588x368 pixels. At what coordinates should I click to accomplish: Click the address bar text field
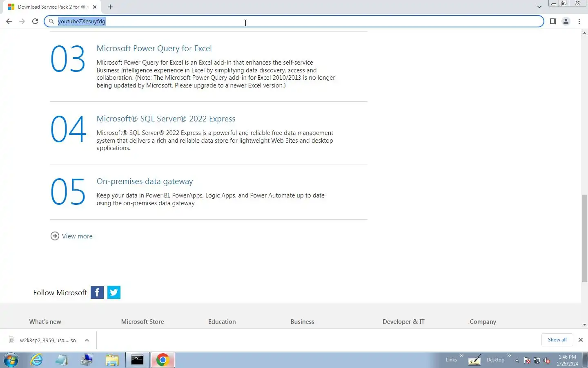[294, 21]
